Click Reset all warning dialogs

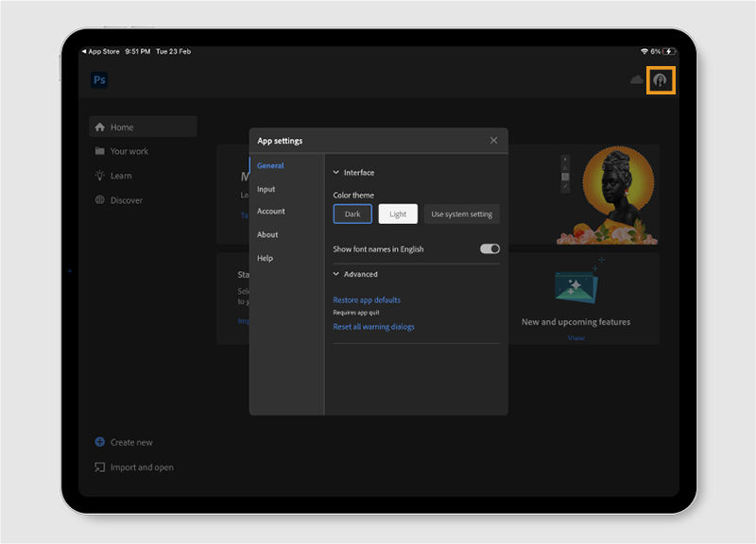point(375,325)
